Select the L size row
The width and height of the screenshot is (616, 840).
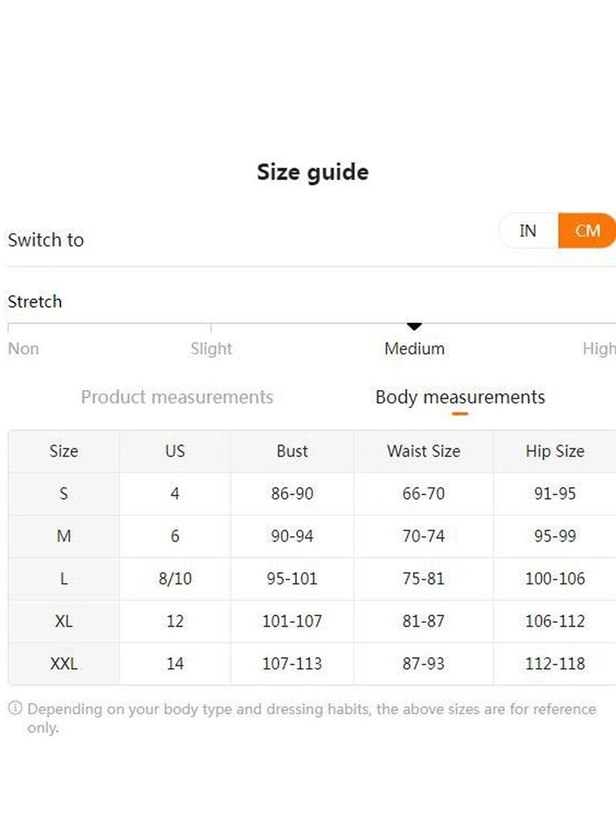(x=64, y=578)
